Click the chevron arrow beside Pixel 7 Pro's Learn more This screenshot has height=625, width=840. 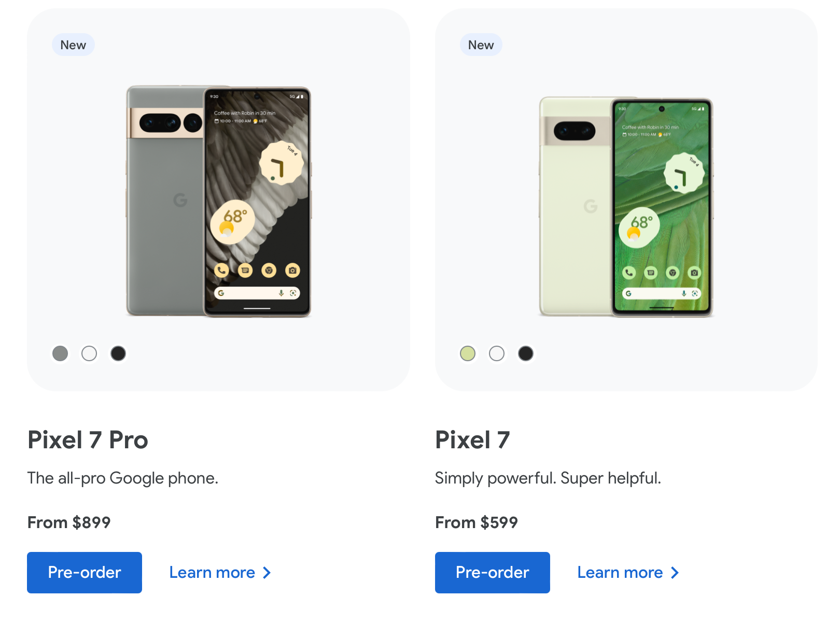267,573
